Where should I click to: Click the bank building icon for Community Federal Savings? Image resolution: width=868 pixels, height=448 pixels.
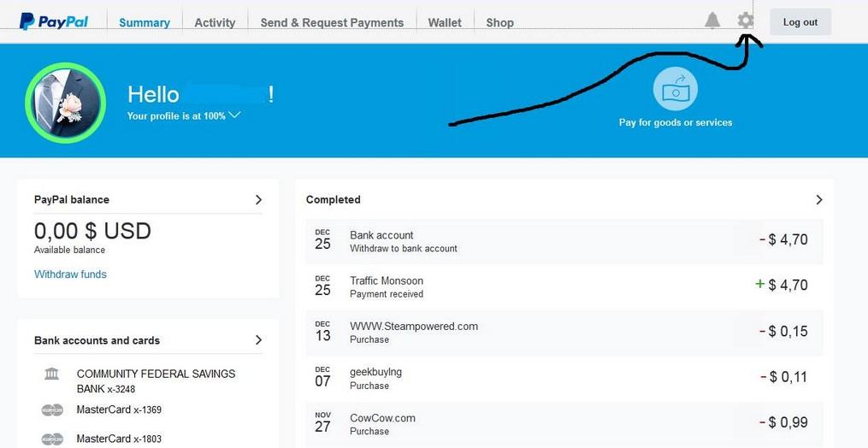[51, 374]
